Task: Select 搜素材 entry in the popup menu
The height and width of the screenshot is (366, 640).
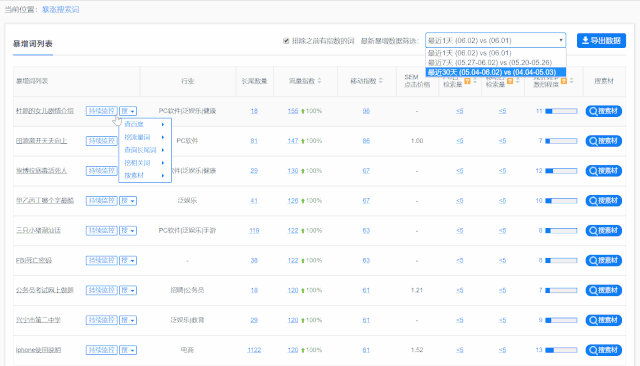Action: [x=145, y=175]
